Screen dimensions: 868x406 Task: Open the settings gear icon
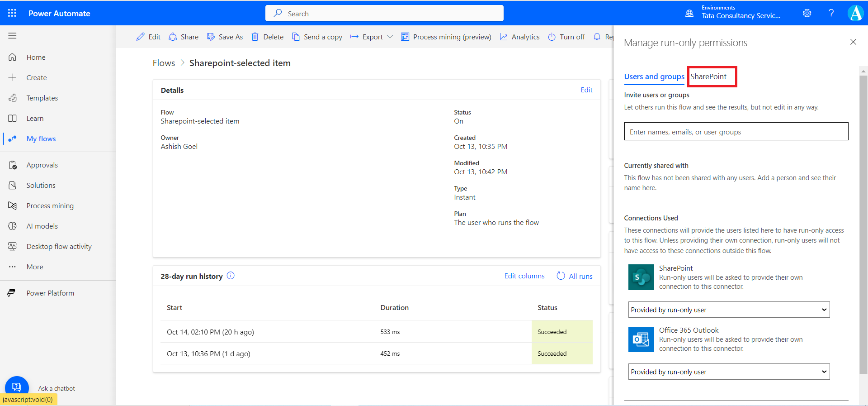tap(807, 13)
